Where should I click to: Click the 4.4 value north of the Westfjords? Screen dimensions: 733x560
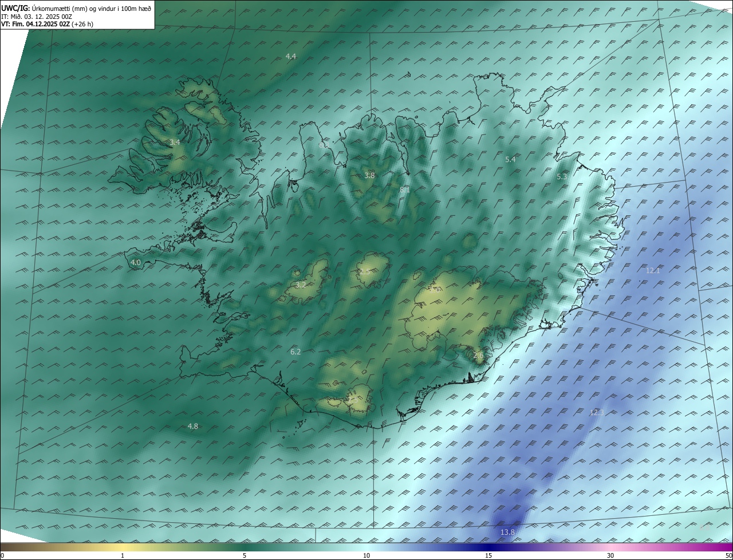[x=291, y=56]
